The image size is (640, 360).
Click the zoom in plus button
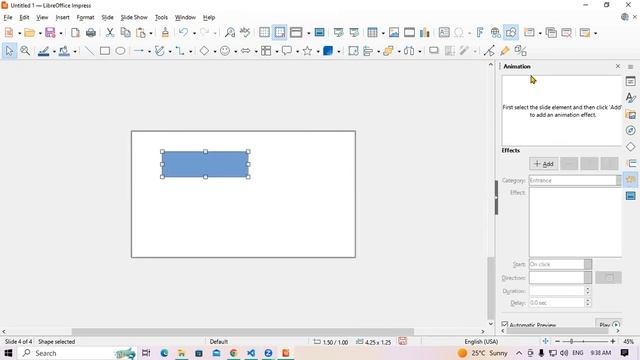click(x=613, y=341)
